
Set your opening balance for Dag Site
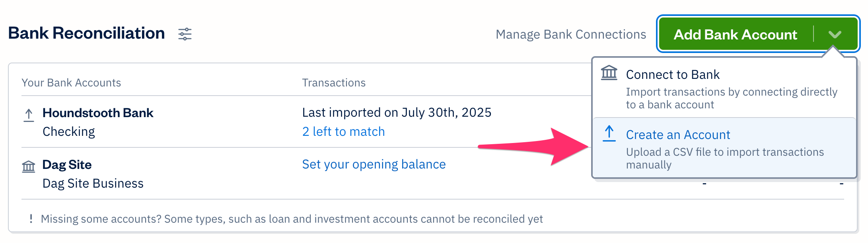(374, 164)
